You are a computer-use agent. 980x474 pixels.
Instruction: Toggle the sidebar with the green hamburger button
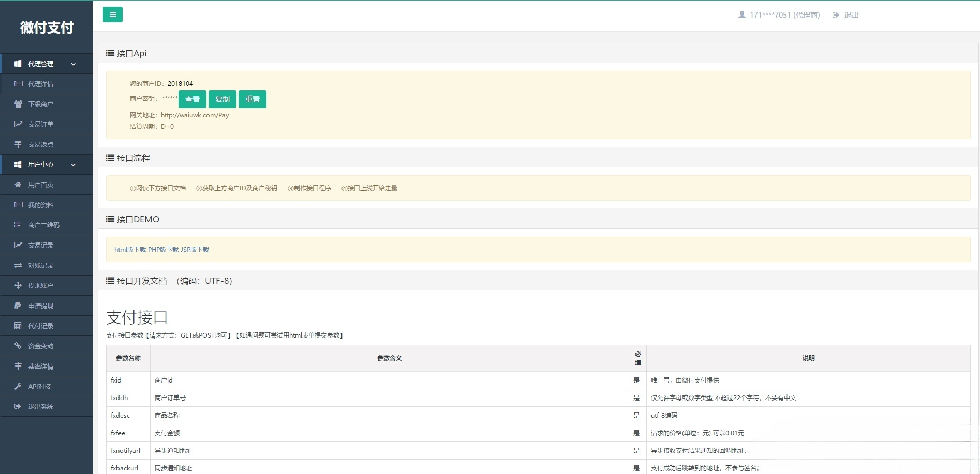click(x=112, y=14)
